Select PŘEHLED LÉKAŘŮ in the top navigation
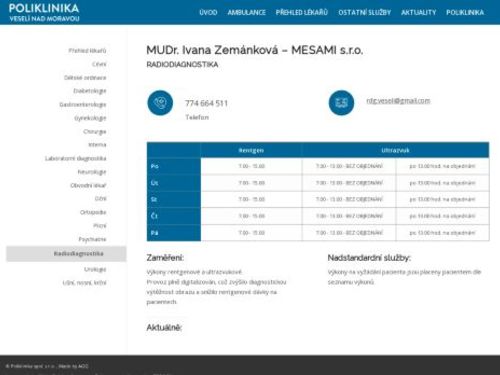 (302, 12)
